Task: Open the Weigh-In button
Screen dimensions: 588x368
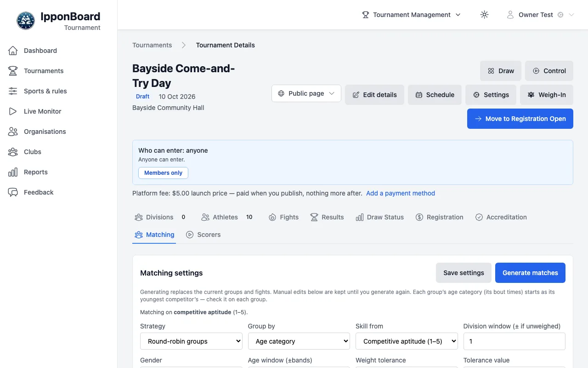Action: click(547, 95)
